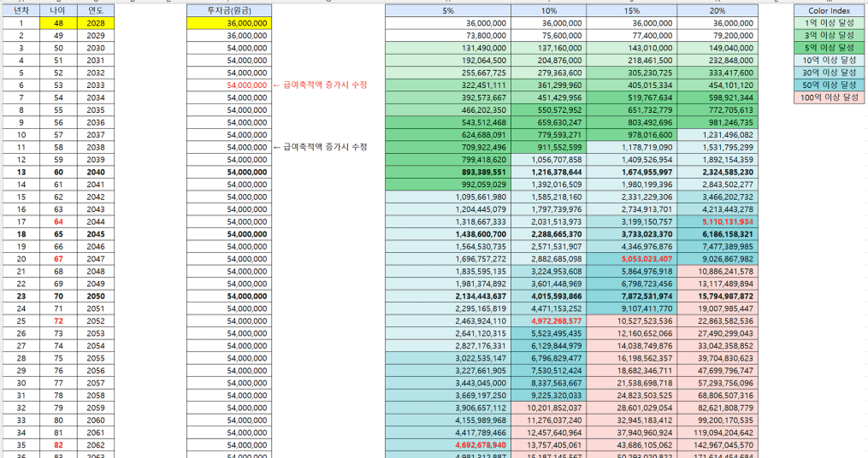Click the 년차 column header
The image size is (868, 458).
(x=21, y=10)
